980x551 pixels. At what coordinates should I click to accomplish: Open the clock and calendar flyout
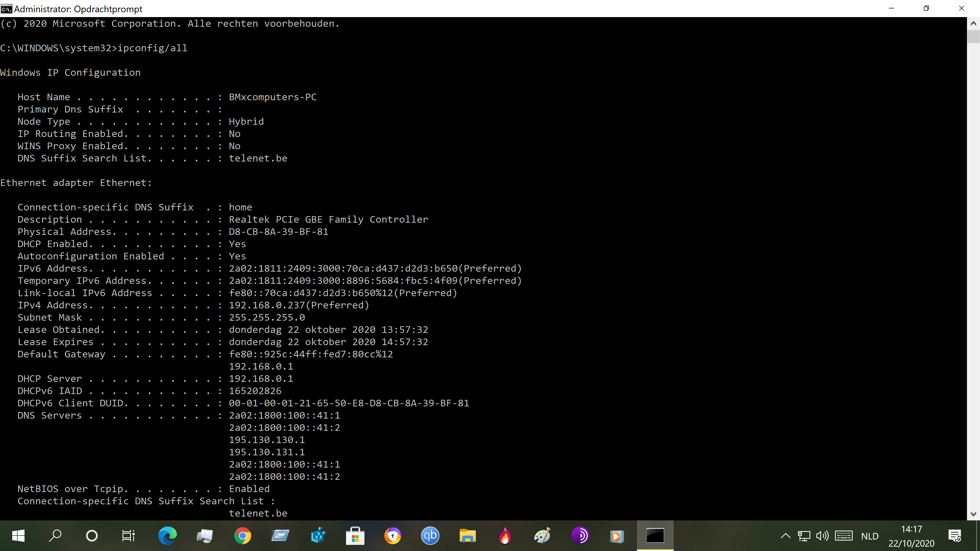point(912,536)
